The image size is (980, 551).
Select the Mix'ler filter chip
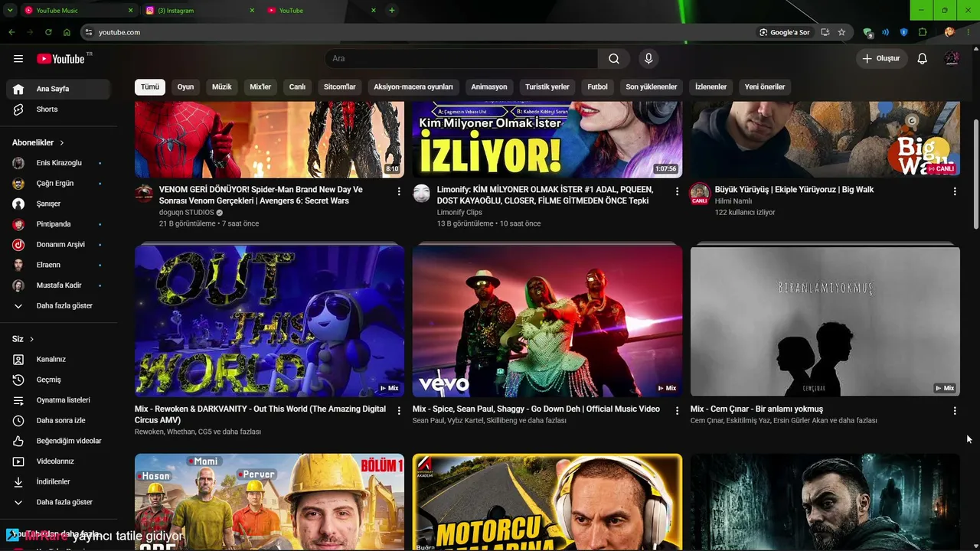(x=260, y=87)
